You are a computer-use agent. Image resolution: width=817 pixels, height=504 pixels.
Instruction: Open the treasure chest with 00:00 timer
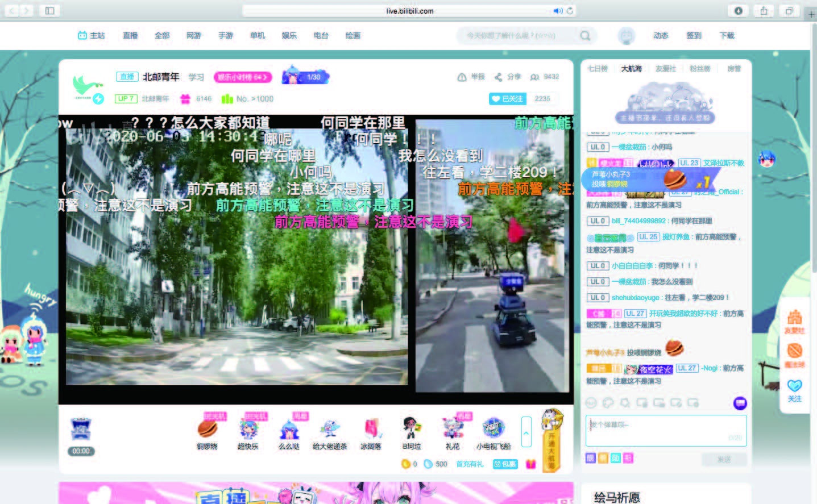click(81, 430)
